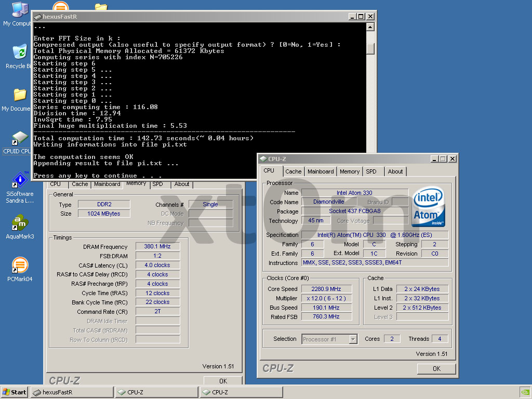
Task: Click Cycle Time (tRAS) value 12 clocks
Action: pos(157,293)
